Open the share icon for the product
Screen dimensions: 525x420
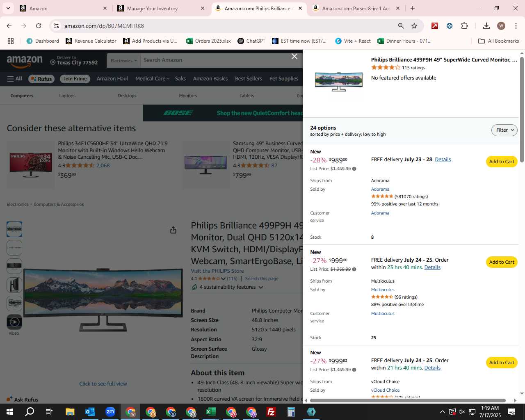pos(173,230)
